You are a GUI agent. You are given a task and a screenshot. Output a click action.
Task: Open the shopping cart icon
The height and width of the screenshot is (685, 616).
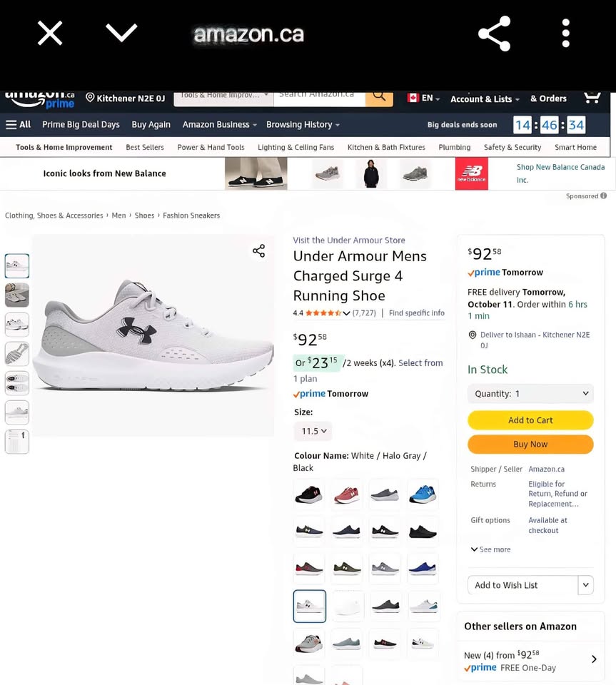[592, 98]
